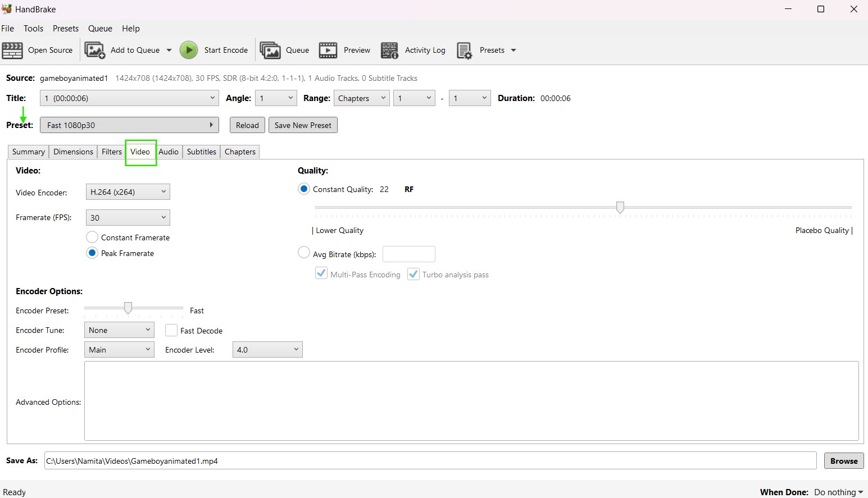The height and width of the screenshot is (498, 868).
Task: Open the end chapter dropdown
Action: 470,98
